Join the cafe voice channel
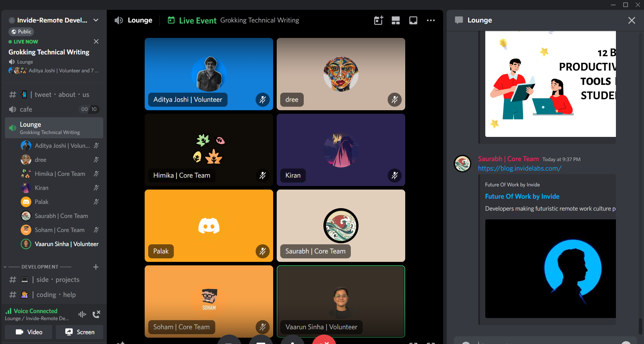 [x=54, y=109]
